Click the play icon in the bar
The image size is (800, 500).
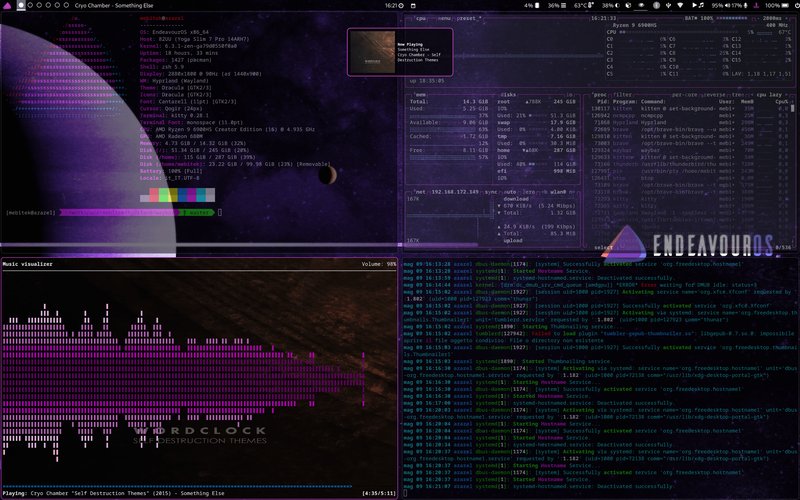[x=694, y=6]
